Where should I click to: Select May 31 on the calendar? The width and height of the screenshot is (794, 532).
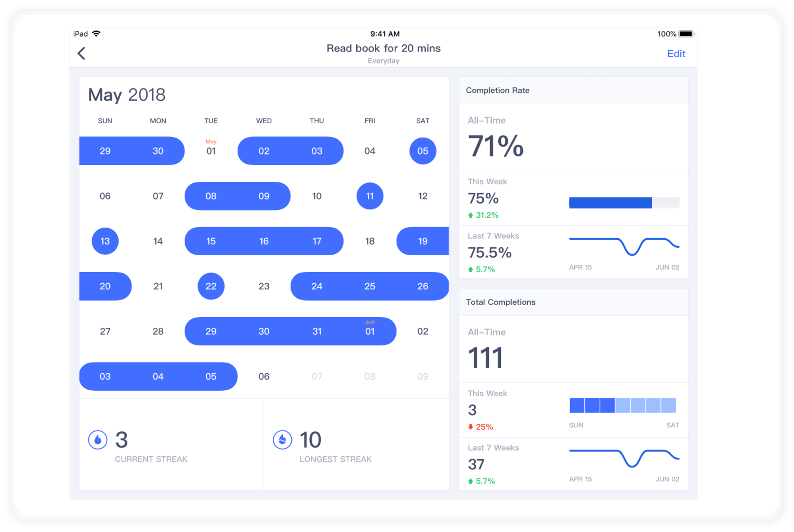[317, 331]
